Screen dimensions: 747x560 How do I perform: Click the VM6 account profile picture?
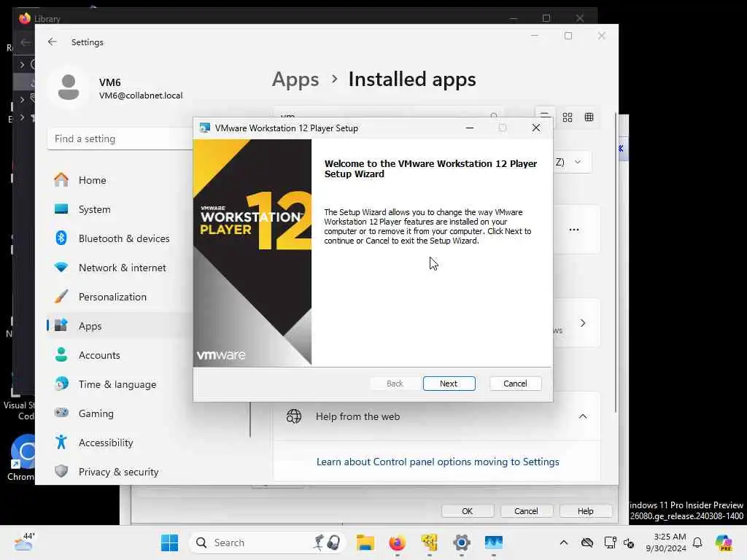coord(69,87)
